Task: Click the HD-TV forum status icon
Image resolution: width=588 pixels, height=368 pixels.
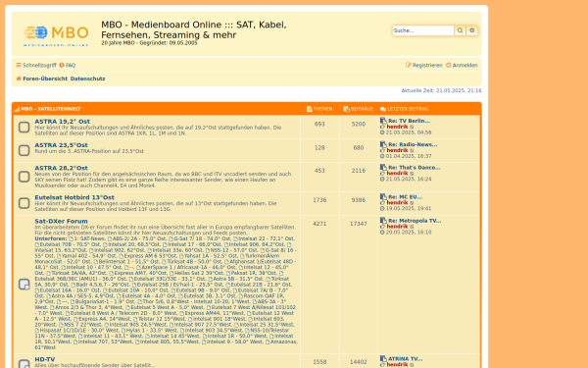Action: point(24,363)
